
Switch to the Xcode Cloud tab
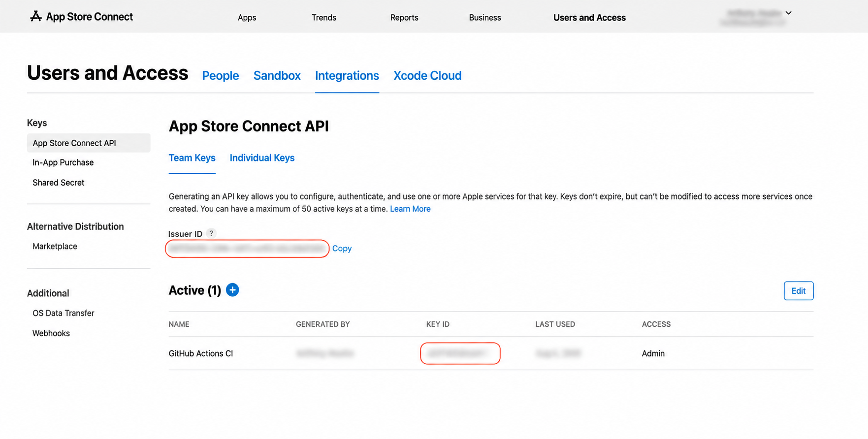tap(427, 75)
